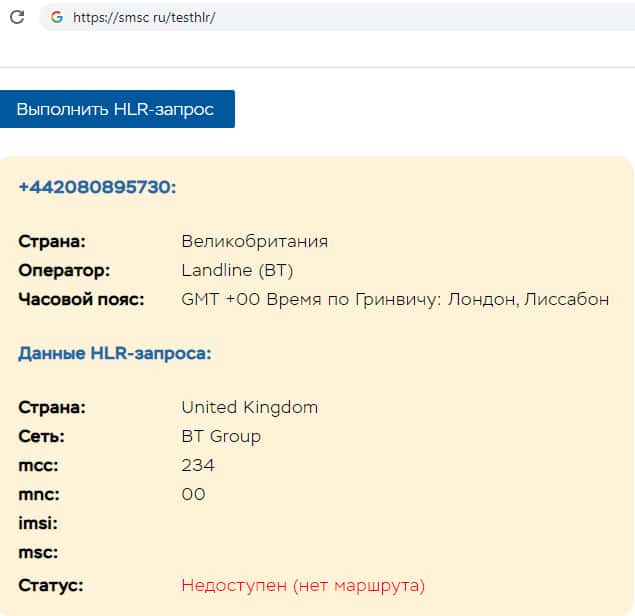Image resolution: width=635 pixels, height=616 pixels.
Task: Click the mnc value 00
Action: (193, 494)
